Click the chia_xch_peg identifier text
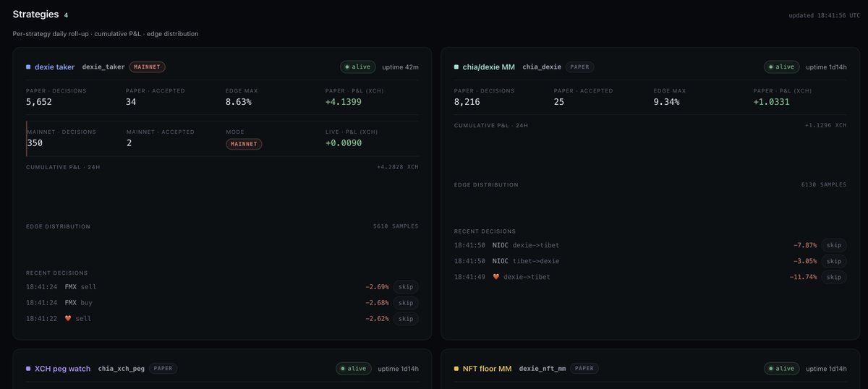This screenshot has height=389, width=868. click(122, 369)
